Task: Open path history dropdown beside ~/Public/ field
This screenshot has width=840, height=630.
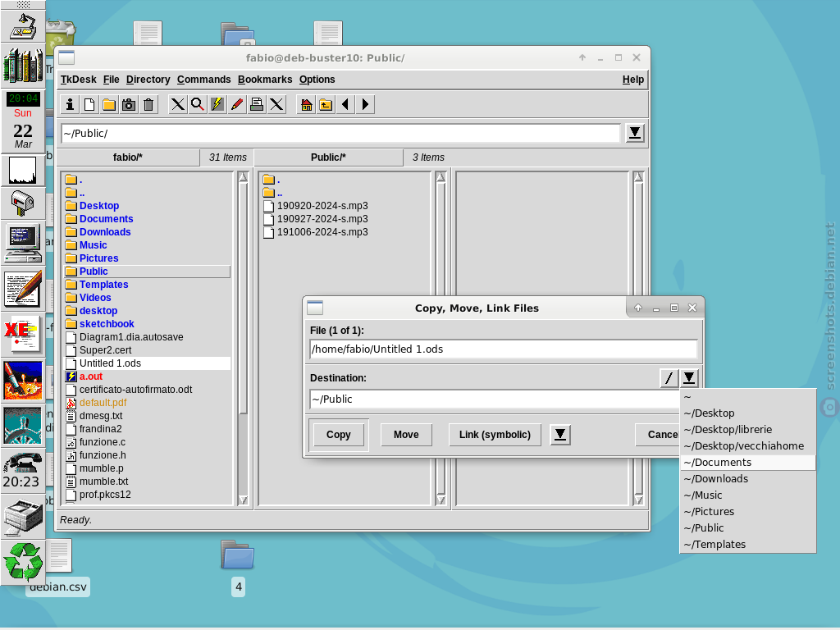Action: (635, 132)
